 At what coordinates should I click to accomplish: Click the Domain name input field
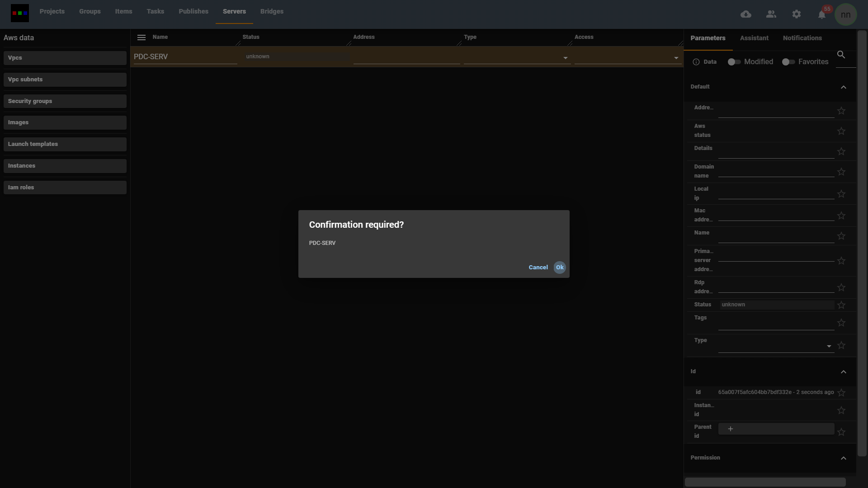point(776,171)
